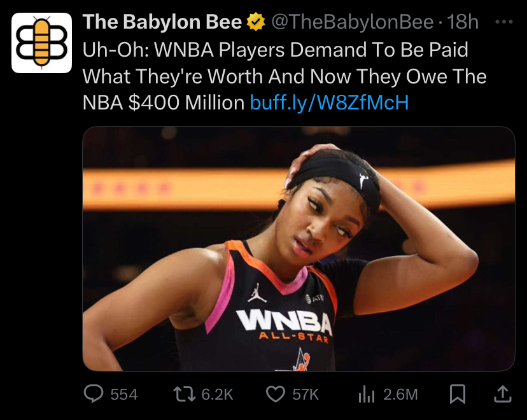Open the view analytics bar chart icon
The width and height of the screenshot is (527, 420).
click(367, 394)
